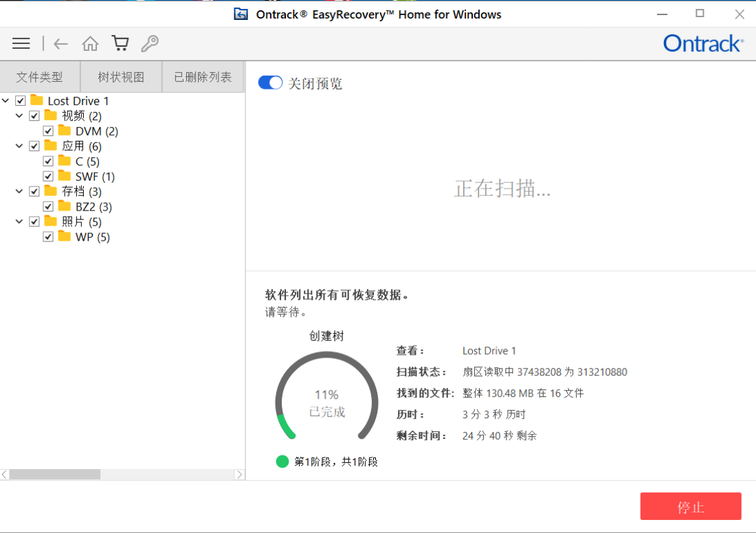Click the 第1阶段，共1阶段 label

336,461
